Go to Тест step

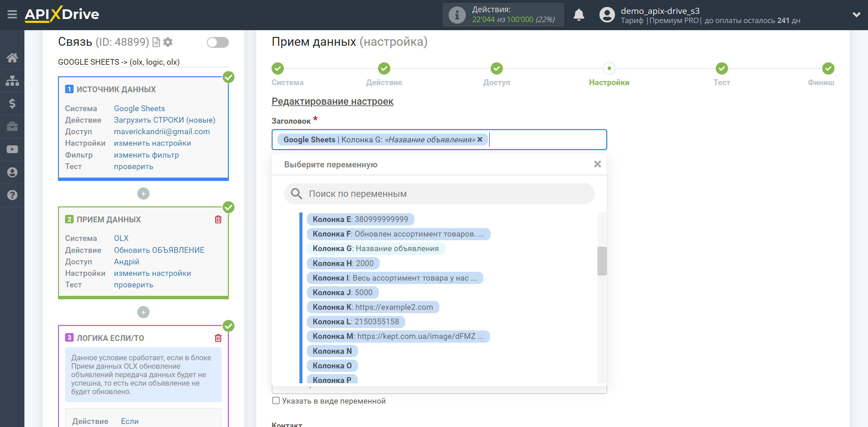pos(722,68)
